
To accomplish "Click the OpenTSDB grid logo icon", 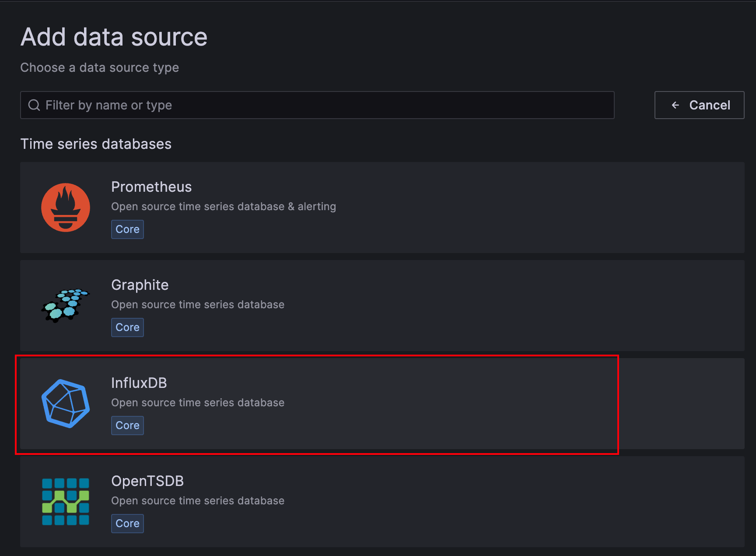I will [66, 502].
